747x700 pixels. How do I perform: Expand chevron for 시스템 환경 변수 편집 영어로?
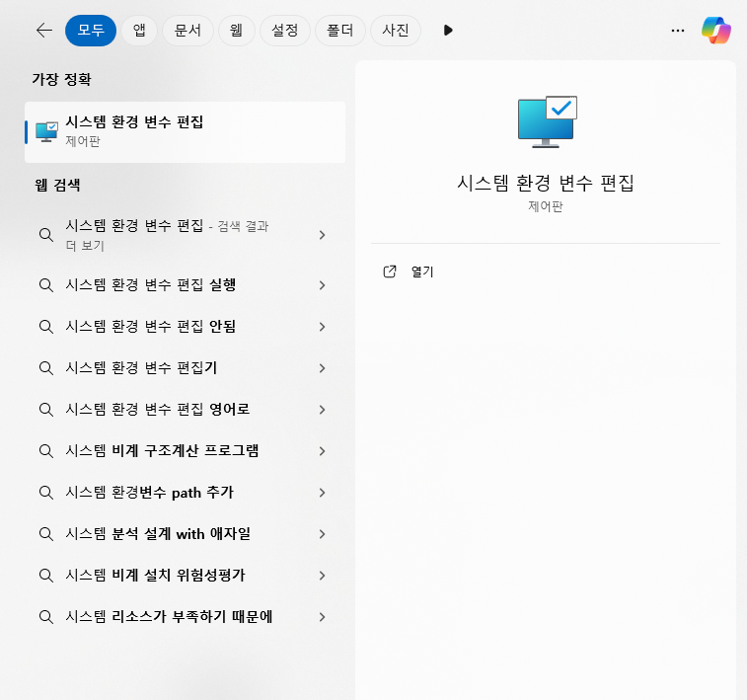pos(322,410)
